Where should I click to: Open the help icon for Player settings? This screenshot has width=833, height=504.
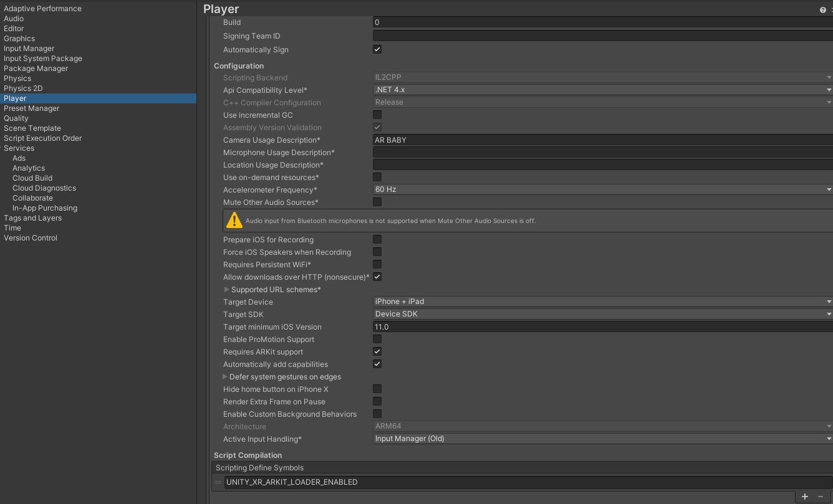pos(822,9)
